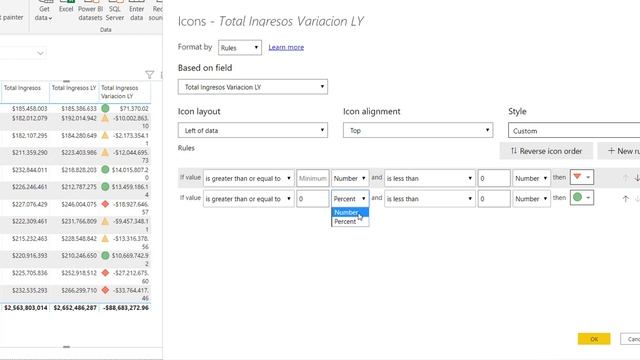This screenshot has width=640, height=360.
Task: Open first rule's first Number type dropdown
Action: click(350, 178)
